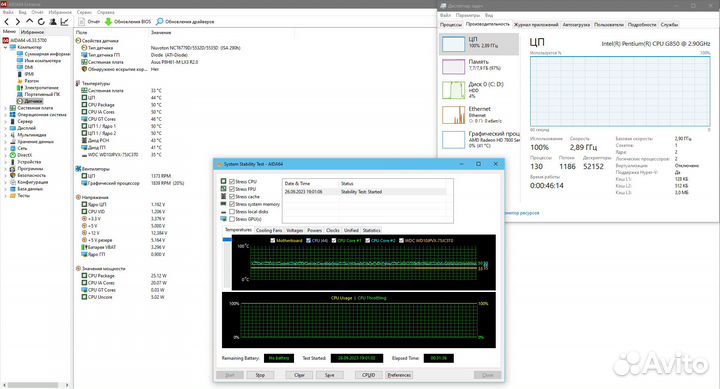This screenshot has width=720, height=389.
Task: Select IPMI item in the AIDA64 tree
Action: (x=26, y=74)
